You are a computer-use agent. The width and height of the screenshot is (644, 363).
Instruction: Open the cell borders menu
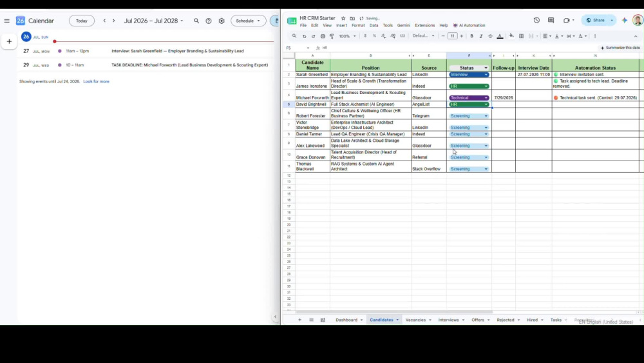coord(521,36)
